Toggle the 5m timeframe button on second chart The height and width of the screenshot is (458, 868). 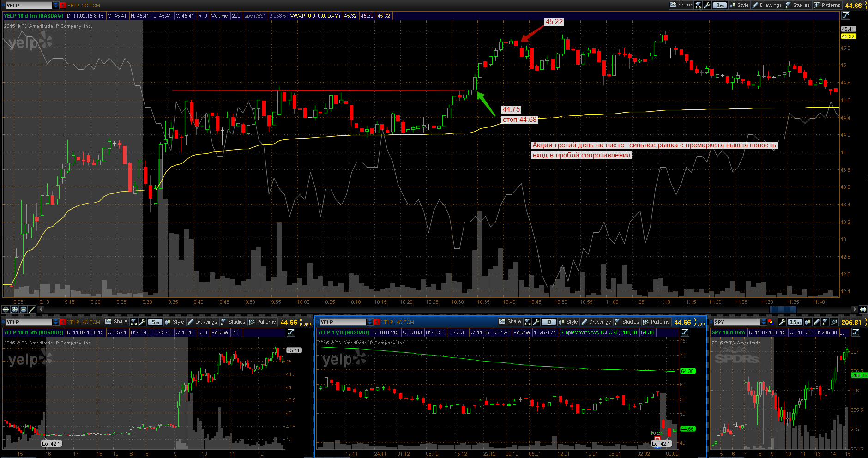pyautogui.click(x=156, y=322)
